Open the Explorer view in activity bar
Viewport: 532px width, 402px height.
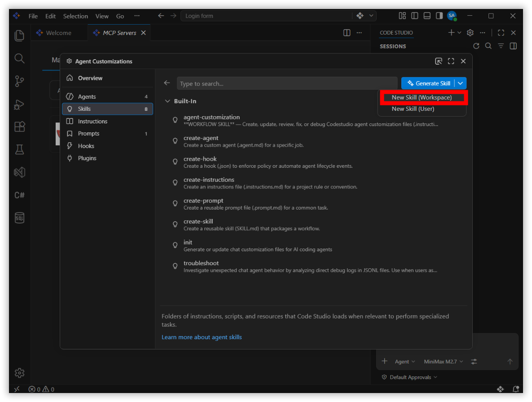tap(19, 35)
